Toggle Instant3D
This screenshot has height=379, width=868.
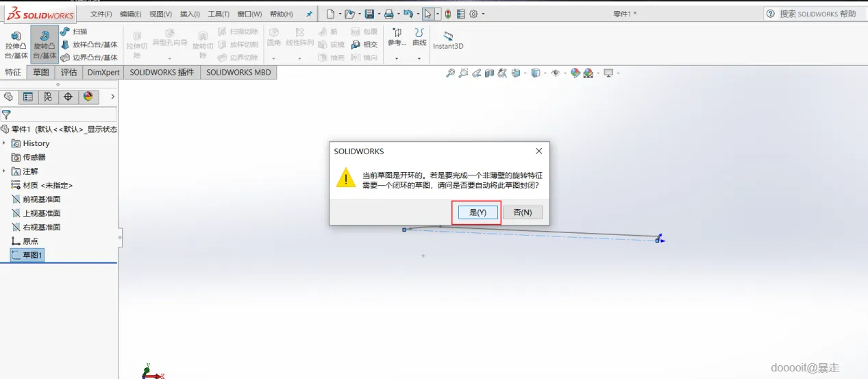pyautogui.click(x=448, y=40)
